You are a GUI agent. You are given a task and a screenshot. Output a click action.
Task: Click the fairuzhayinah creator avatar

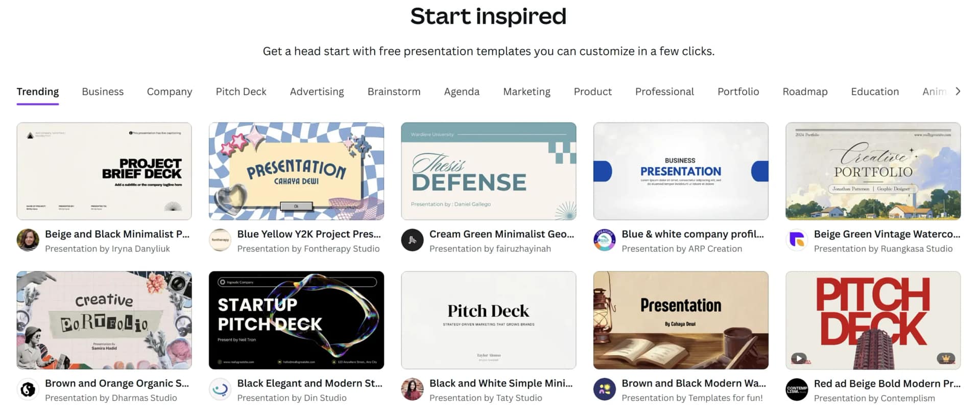(412, 240)
